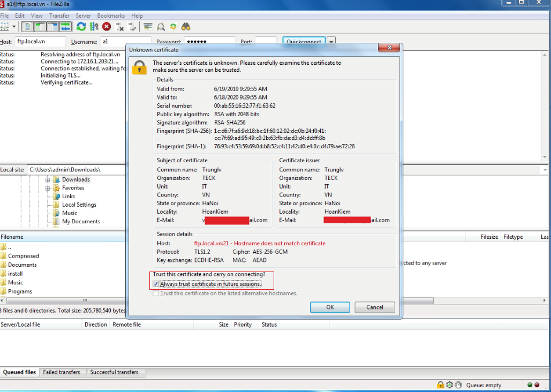Click the Local site path field
Screen dimensions: 551x392
pos(76,169)
